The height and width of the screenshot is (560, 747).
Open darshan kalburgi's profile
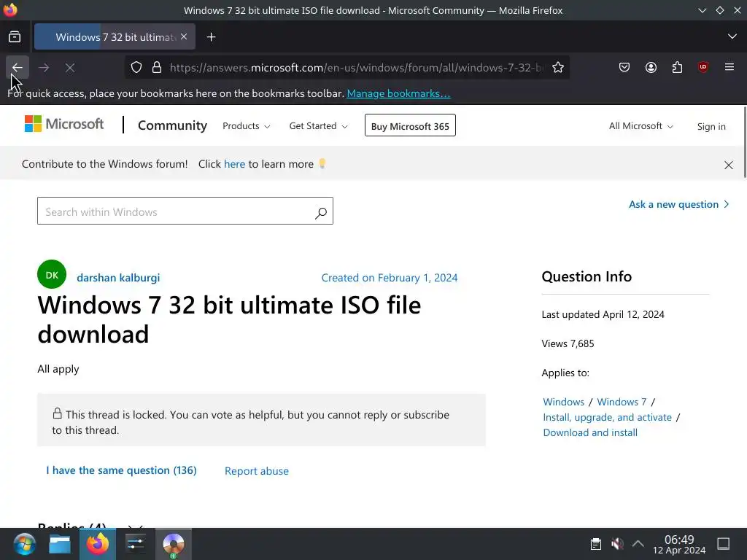118,278
